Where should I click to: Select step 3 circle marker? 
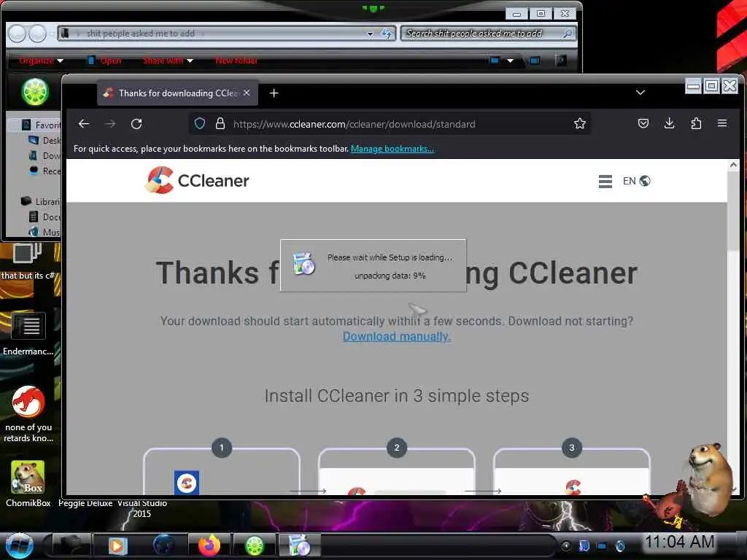click(572, 448)
